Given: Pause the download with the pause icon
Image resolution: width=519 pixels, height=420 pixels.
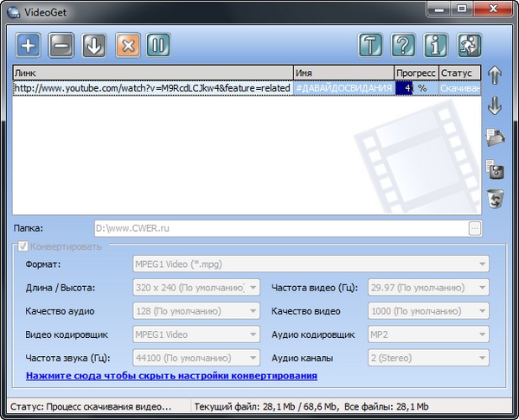Looking at the screenshot, I should pos(158,45).
